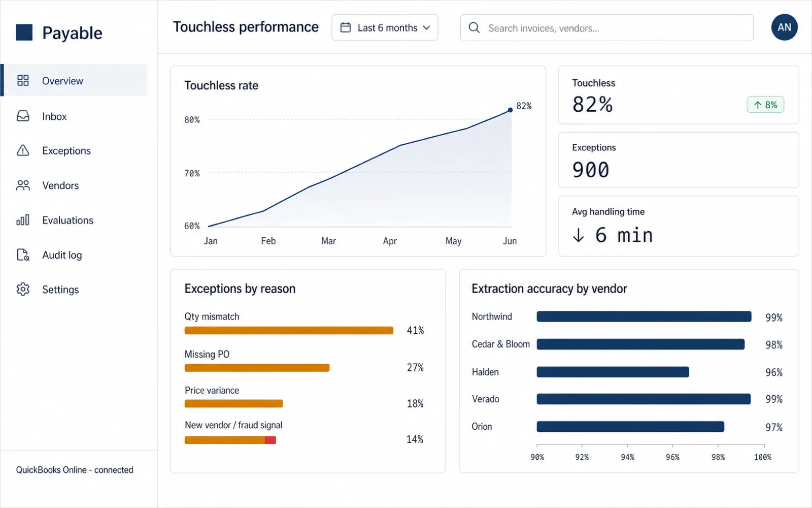Click the Cedar & Bloom accuracy bar
812x508 pixels.
coord(640,344)
